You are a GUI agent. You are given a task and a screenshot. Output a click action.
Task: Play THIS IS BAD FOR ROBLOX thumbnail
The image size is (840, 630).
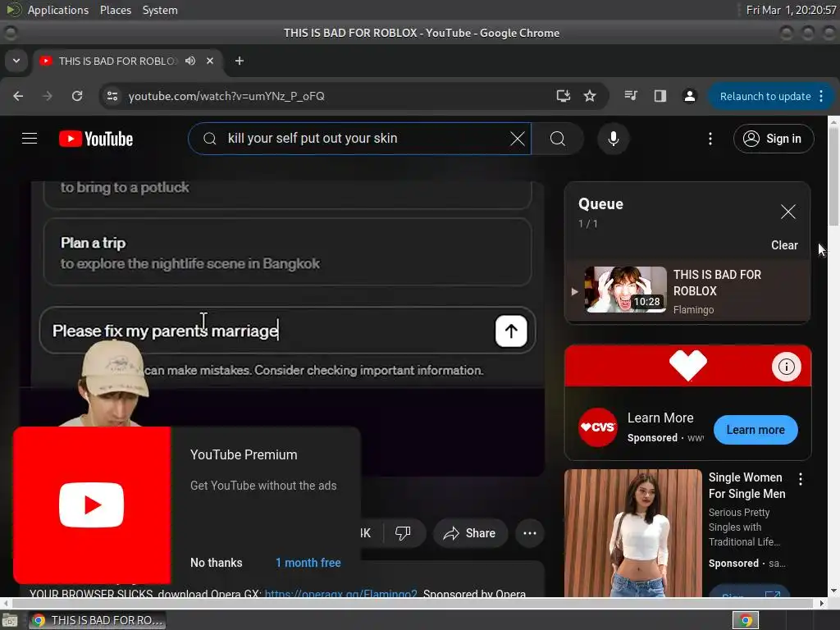[626, 290]
